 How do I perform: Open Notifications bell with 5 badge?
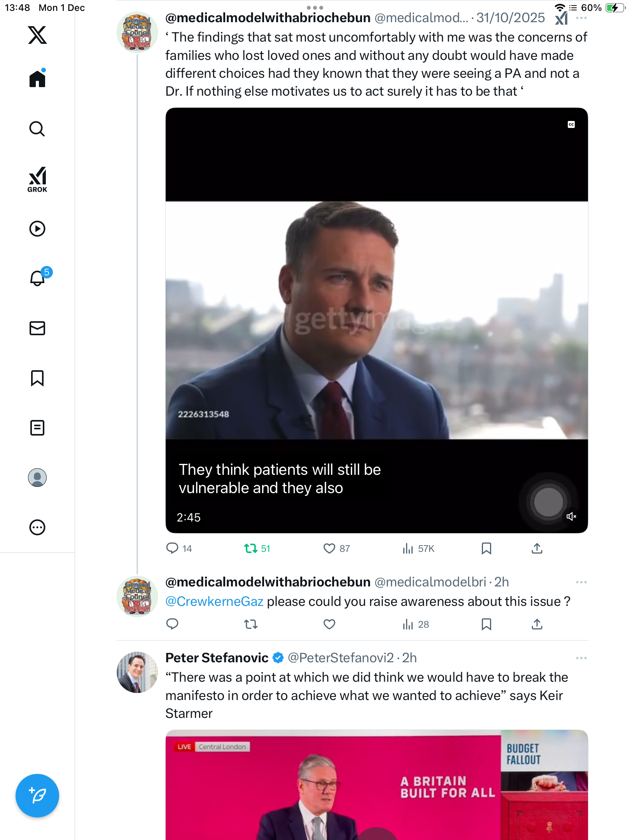(38, 278)
